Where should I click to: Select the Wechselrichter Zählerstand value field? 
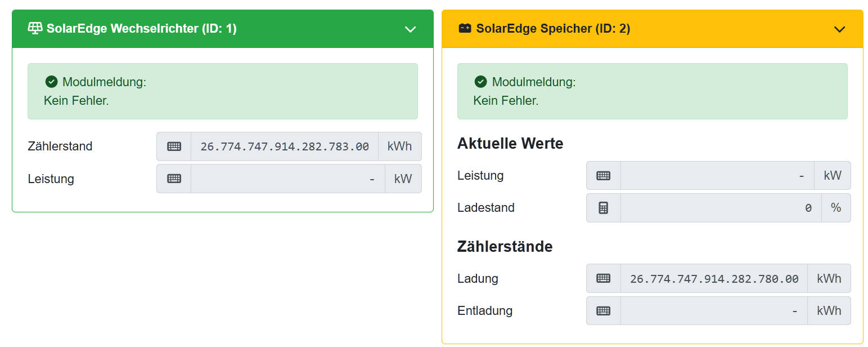click(284, 146)
